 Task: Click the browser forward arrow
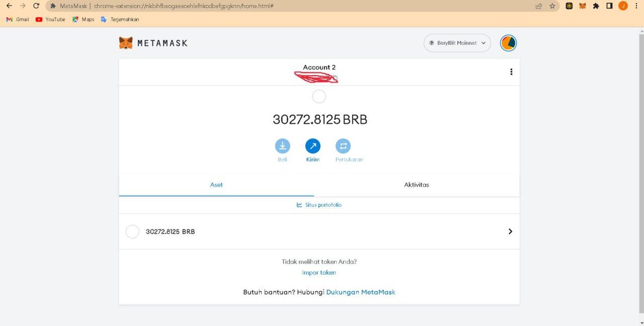[22, 6]
